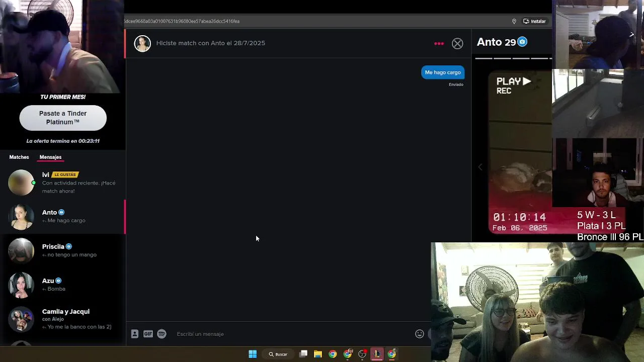Open Priscila's conversation

tap(63, 250)
